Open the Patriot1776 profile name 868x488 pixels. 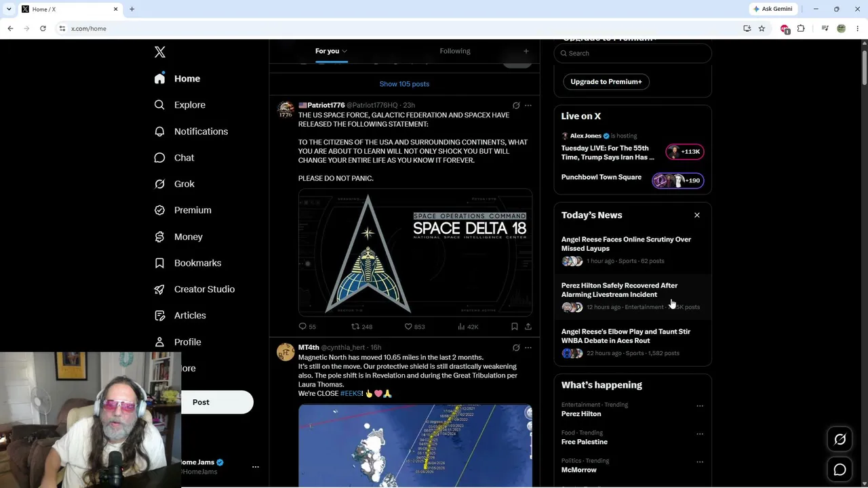pos(321,106)
